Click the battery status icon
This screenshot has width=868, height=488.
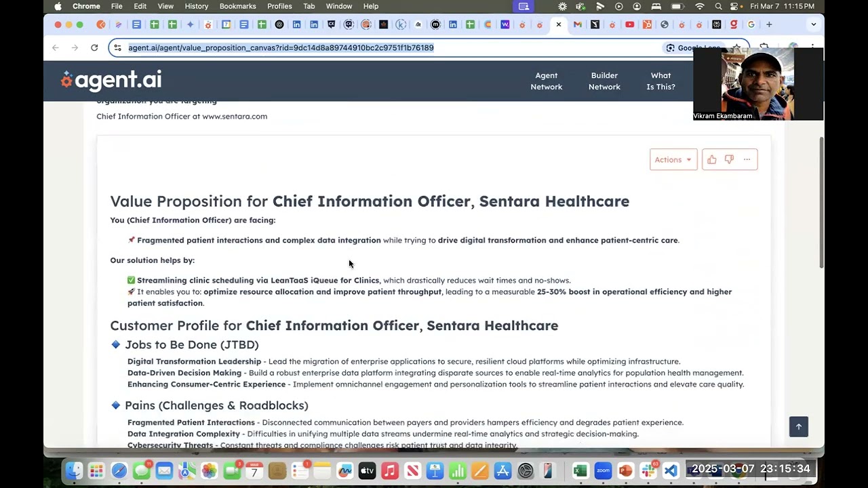coord(677,6)
